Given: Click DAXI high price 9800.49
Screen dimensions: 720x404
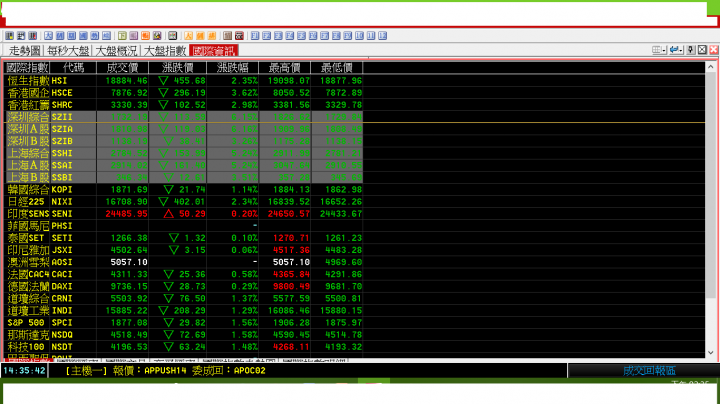Looking at the screenshot, I should pos(291,286).
